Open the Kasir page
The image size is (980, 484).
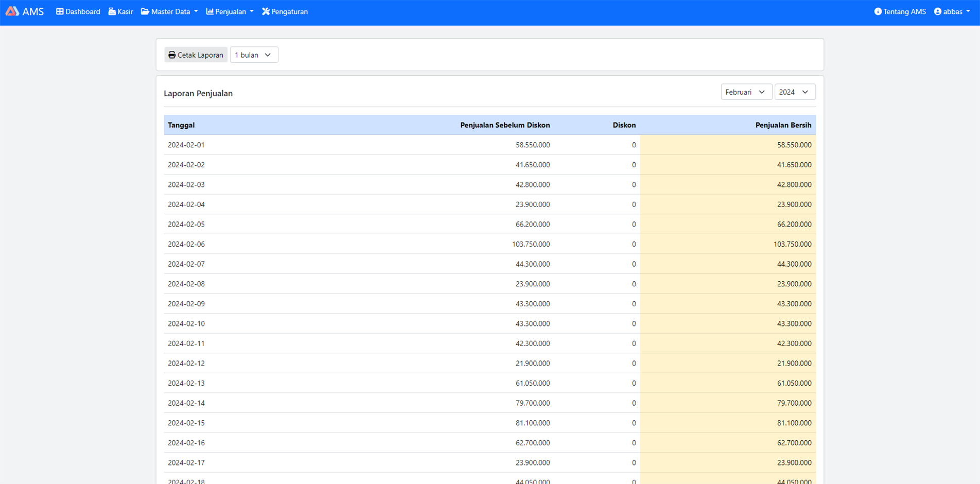coord(121,11)
